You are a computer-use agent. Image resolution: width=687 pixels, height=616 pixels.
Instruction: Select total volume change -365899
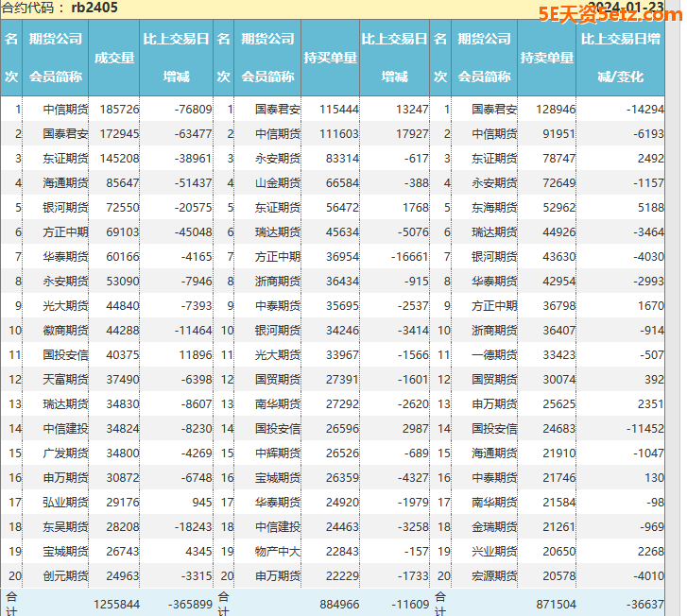point(190,604)
